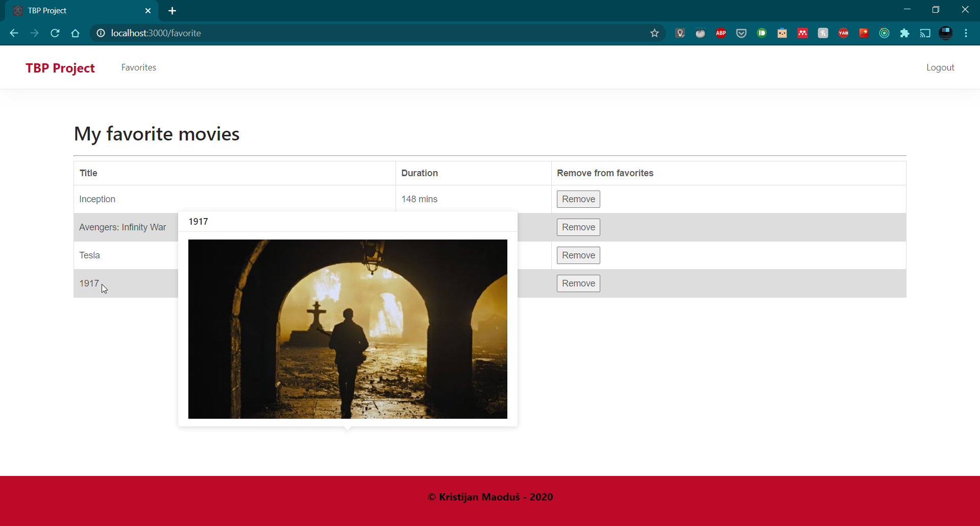Open Chrome's three-dot menu
The image size is (980, 526).
pyautogui.click(x=966, y=33)
